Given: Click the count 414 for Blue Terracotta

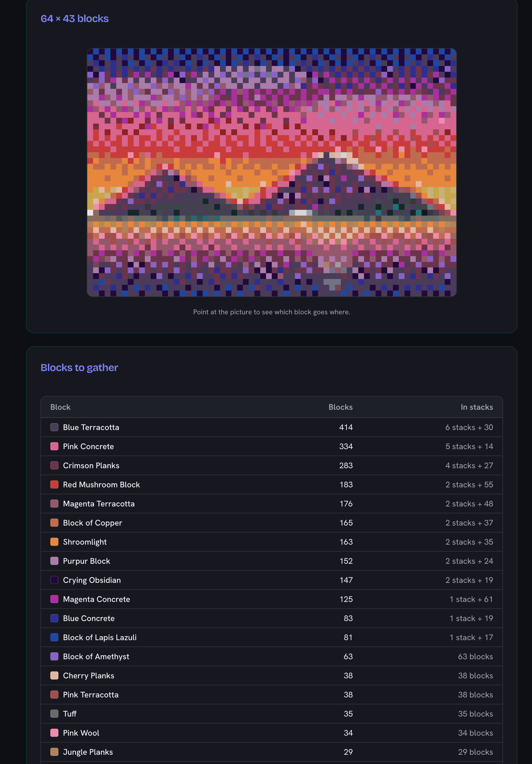Looking at the screenshot, I should 346,427.
